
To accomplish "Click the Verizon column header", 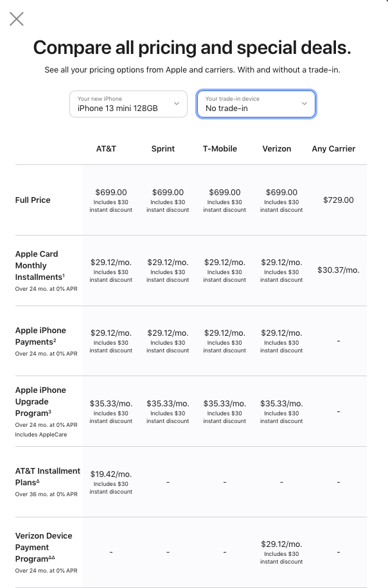I will 277,148.
